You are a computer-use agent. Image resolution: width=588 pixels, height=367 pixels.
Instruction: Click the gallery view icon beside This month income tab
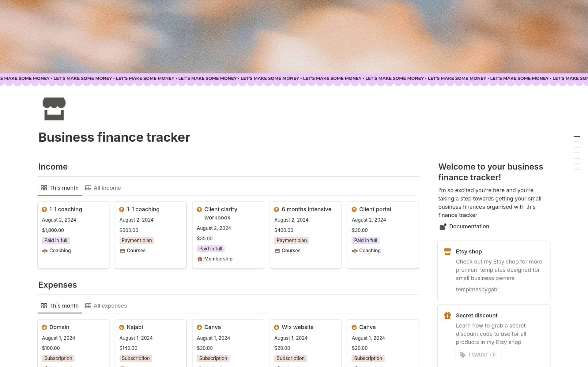click(x=44, y=188)
